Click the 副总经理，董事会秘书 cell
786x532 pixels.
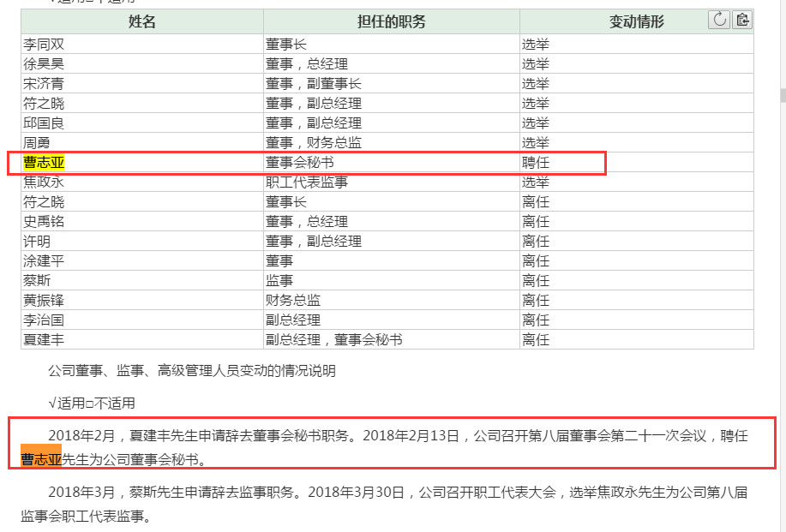coord(333,340)
